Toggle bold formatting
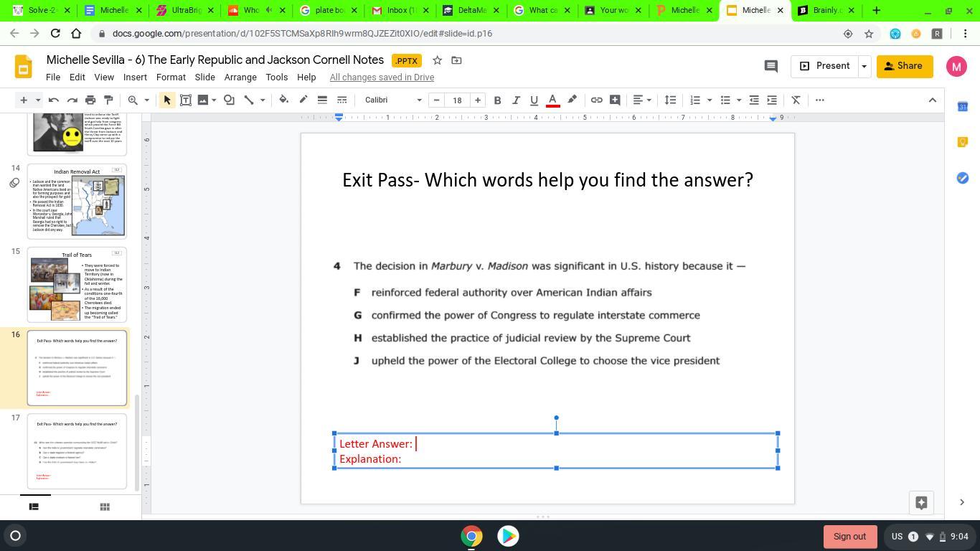 pos(497,100)
